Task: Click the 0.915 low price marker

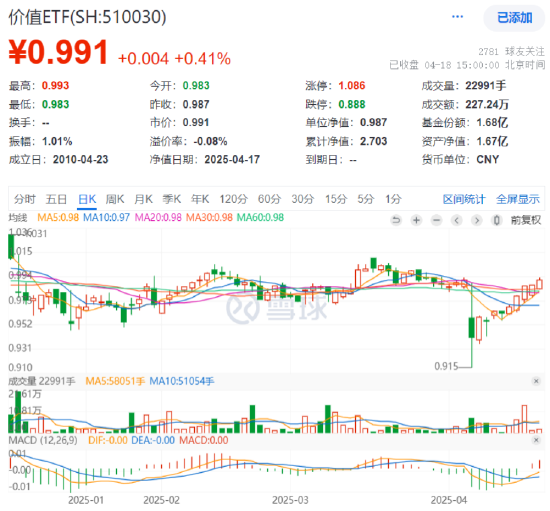Action: pyautogui.click(x=446, y=366)
